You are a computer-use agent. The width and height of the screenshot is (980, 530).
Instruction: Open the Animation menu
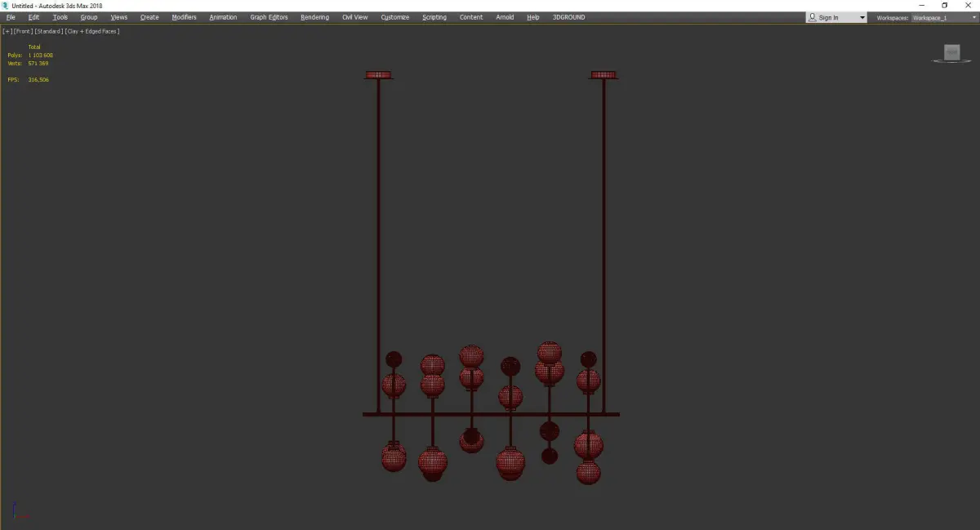click(223, 17)
